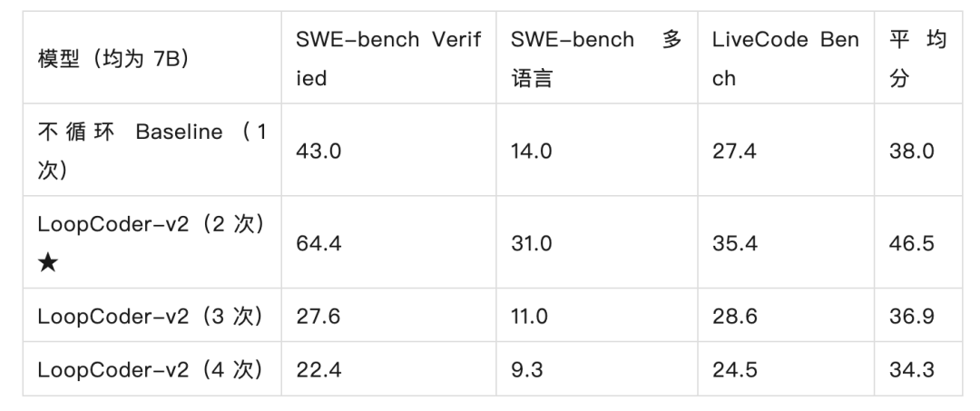Select the 14.0 baseline multilingual cell
The width and height of the screenshot is (980, 411).
tap(531, 151)
